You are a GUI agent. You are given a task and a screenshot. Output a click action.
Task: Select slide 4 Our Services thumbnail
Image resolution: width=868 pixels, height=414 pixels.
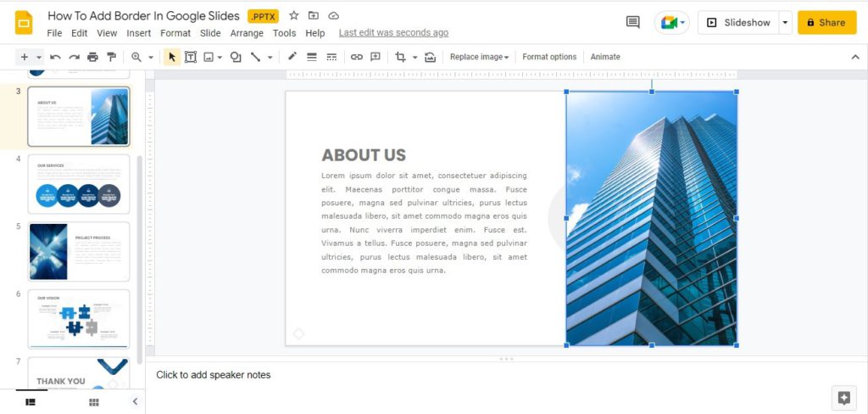point(79,184)
